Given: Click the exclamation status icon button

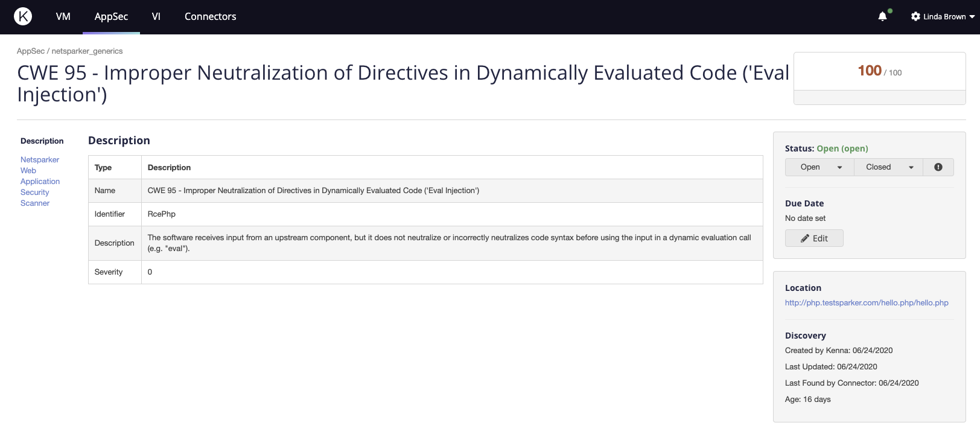Looking at the screenshot, I should tap(938, 167).
